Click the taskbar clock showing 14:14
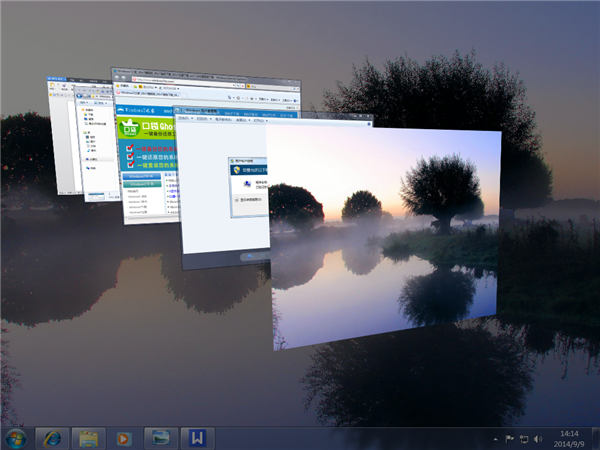This screenshot has width=600, height=450. (568, 438)
